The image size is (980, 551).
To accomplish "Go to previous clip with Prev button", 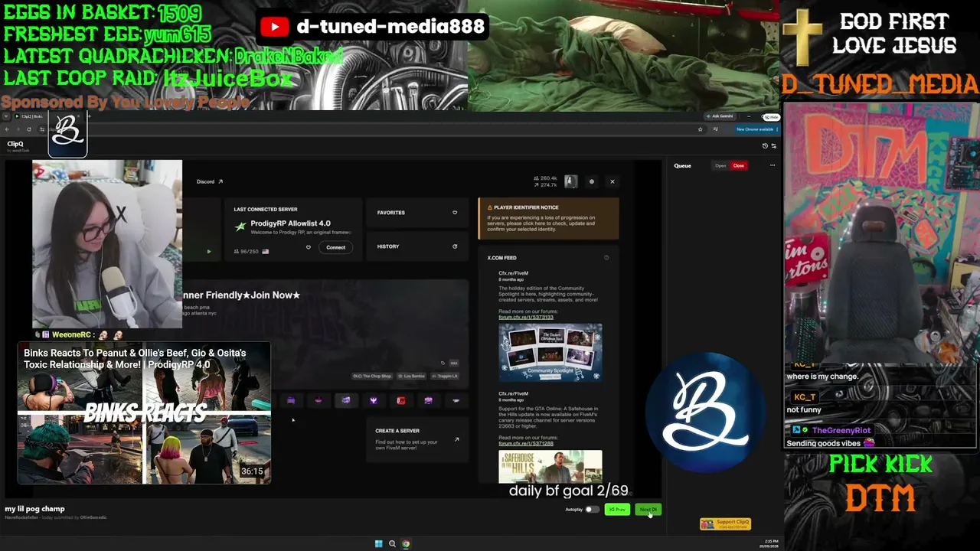I will 617,510.
